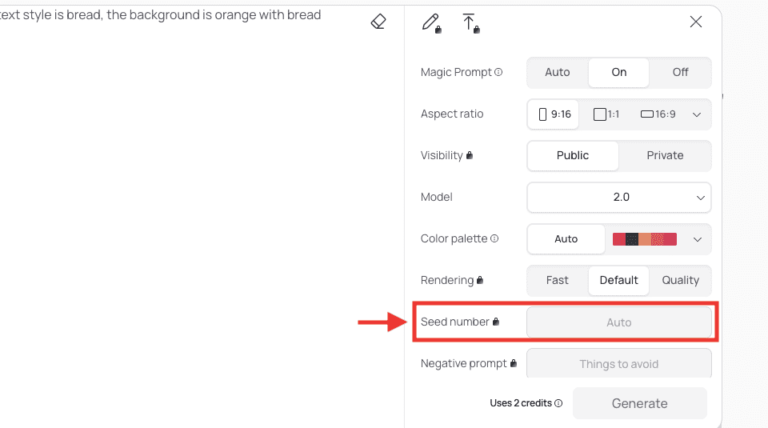Screen dimensions: 768x428
Task: Set Magic Prompt to Auto
Action: click(557, 72)
